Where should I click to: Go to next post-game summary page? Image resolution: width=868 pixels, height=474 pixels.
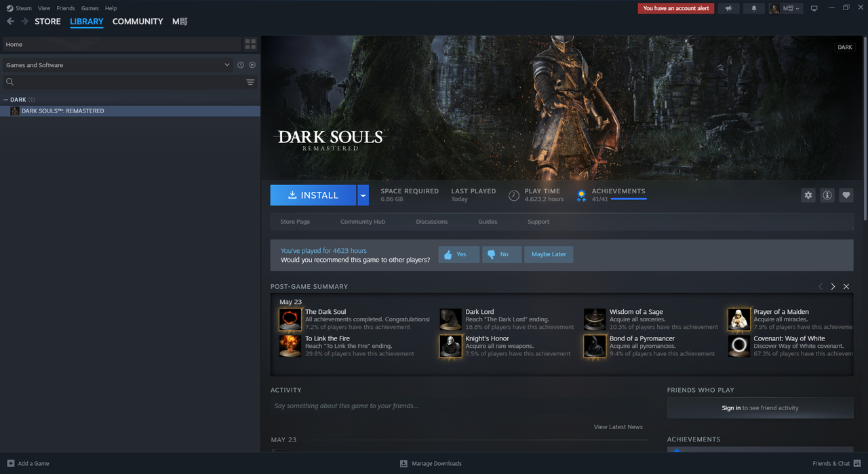pyautogui.click(x=833, y=287)
